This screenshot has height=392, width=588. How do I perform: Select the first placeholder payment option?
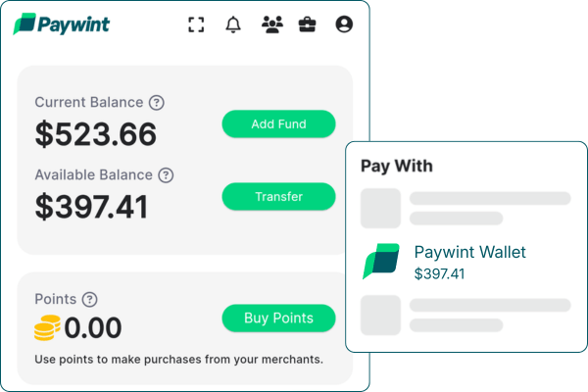tap(465, 208)
